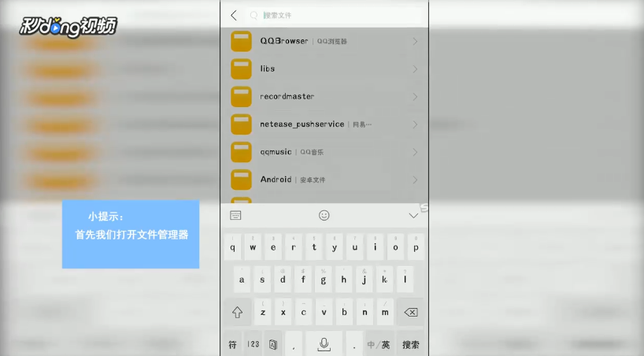Viewport: 644px width, 356px height.
Task: Tap the u key
Action: (355, 247)
